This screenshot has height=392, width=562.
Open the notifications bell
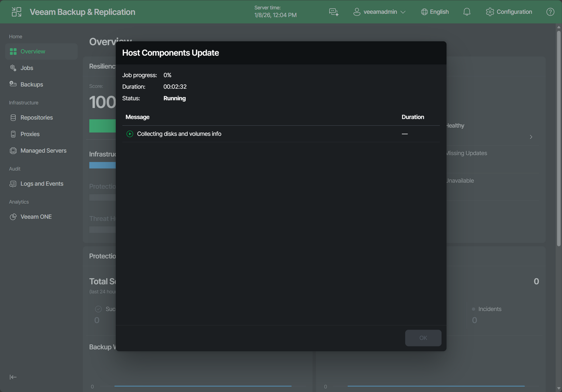467,12
